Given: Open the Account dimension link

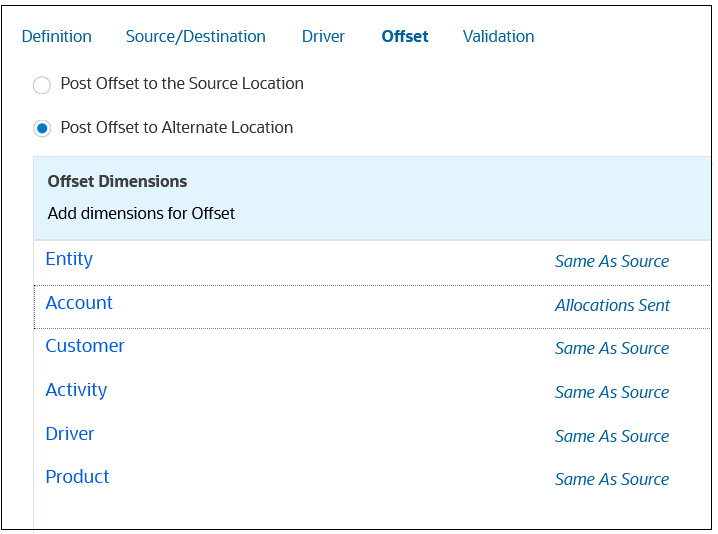Looking at the screenshot, I should pyautogui.click(x=79, y=303).
